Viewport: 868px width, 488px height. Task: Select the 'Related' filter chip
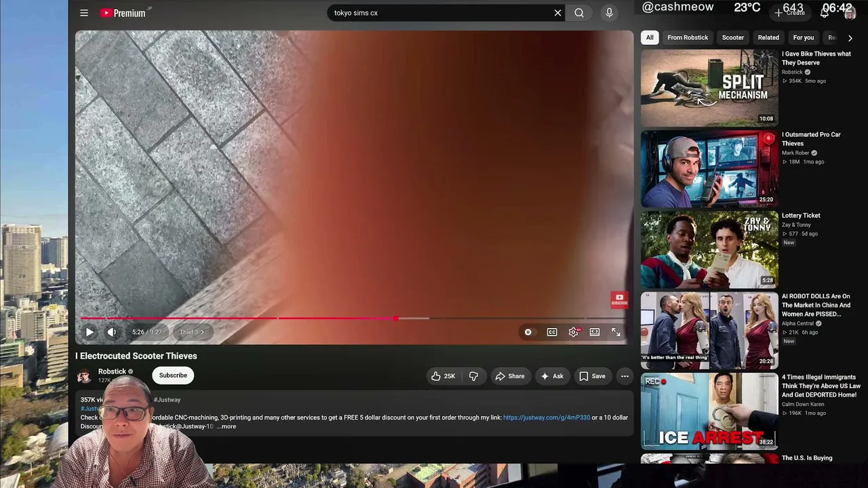768,38
